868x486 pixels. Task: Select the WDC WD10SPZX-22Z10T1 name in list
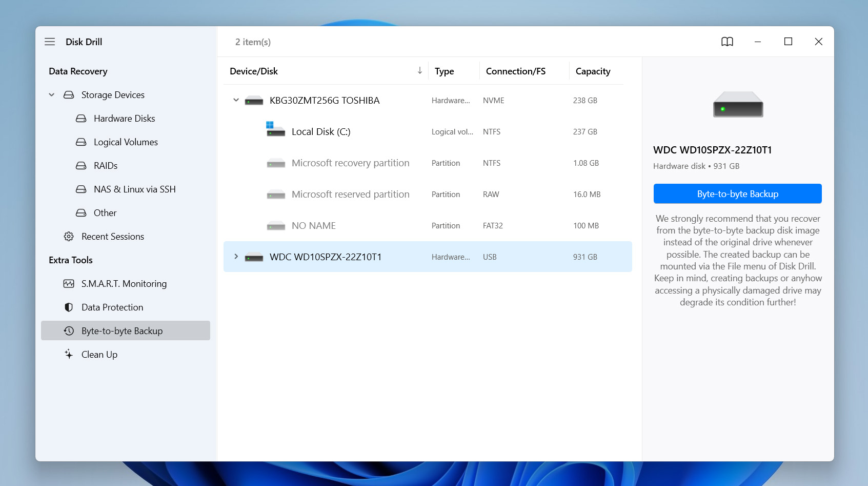click(326, 257)
